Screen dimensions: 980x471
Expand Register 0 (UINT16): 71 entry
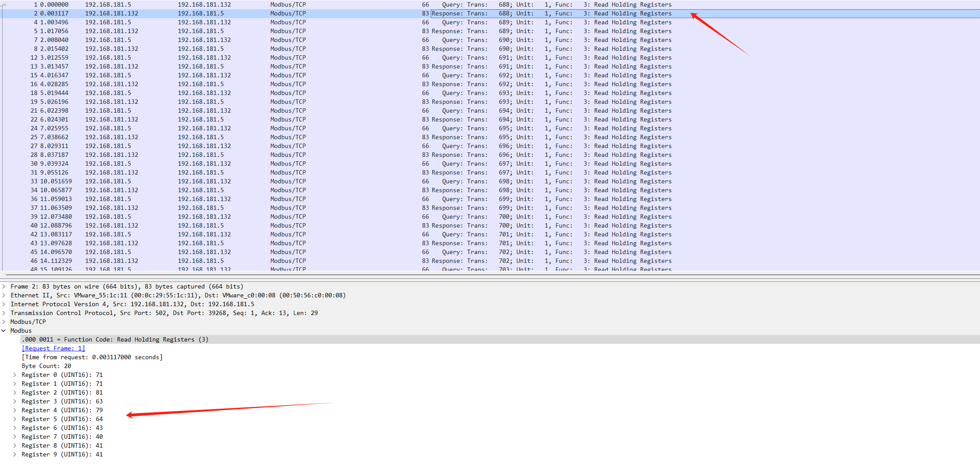click(x=15, y=375)
